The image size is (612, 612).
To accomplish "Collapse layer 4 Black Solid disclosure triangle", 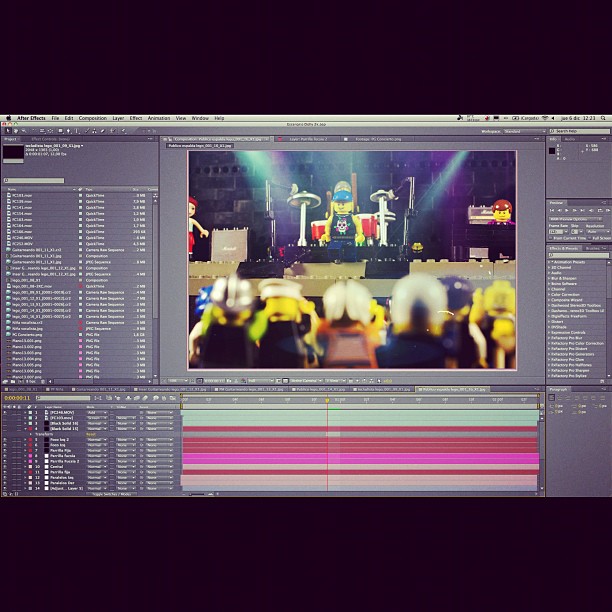I will (x=25, y=429).
